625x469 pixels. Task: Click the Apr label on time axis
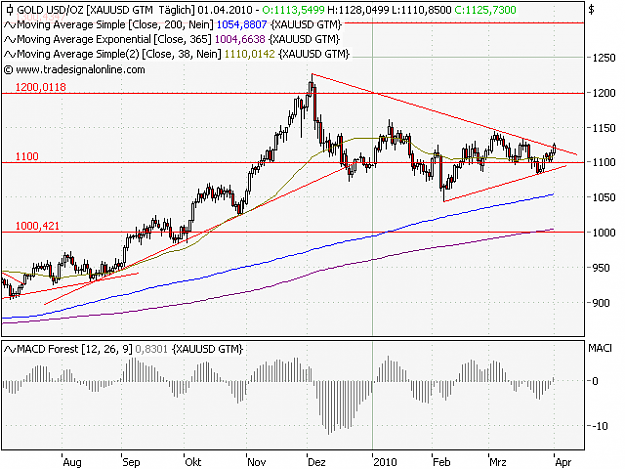(563, 462)
